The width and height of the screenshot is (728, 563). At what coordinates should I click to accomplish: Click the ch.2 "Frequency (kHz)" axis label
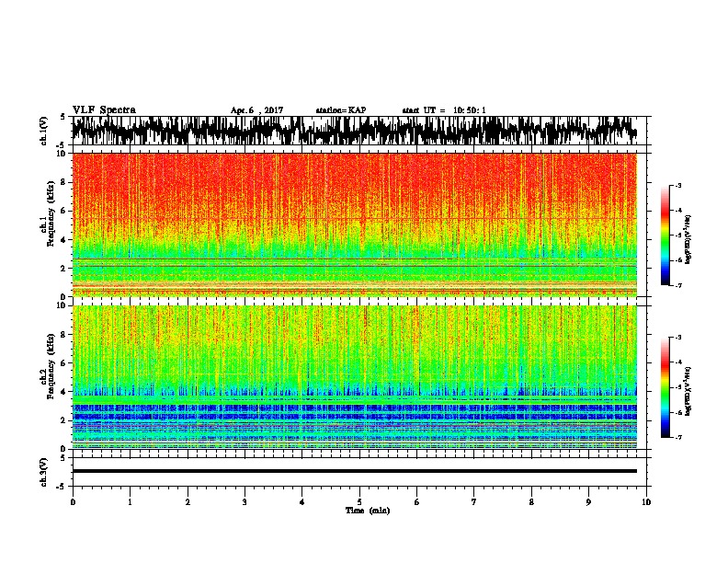(x=51, y=366)
